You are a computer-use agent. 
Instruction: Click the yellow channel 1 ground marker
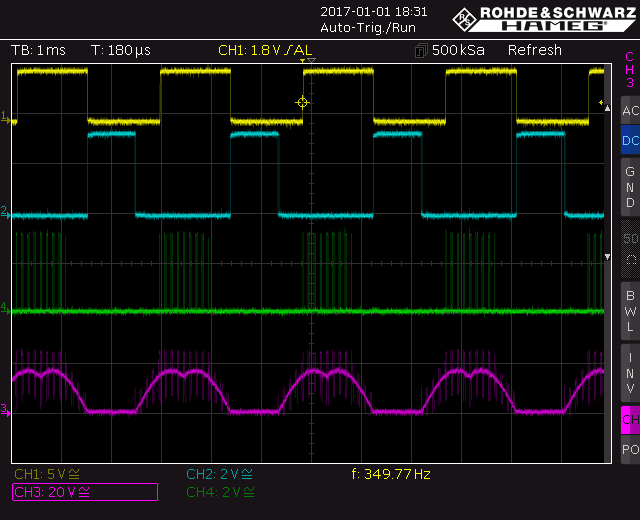[5, 118]
